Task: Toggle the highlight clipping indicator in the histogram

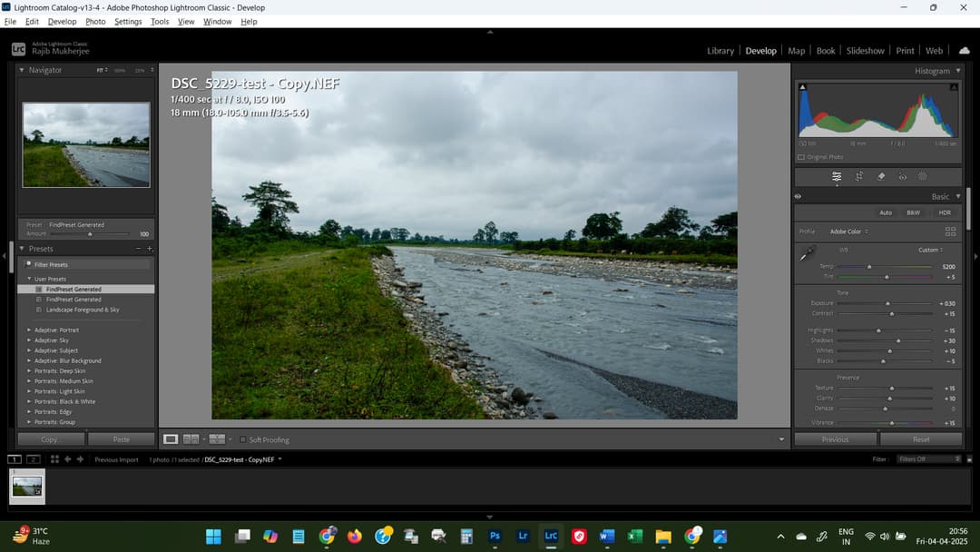Action: [x=954, y=87]
